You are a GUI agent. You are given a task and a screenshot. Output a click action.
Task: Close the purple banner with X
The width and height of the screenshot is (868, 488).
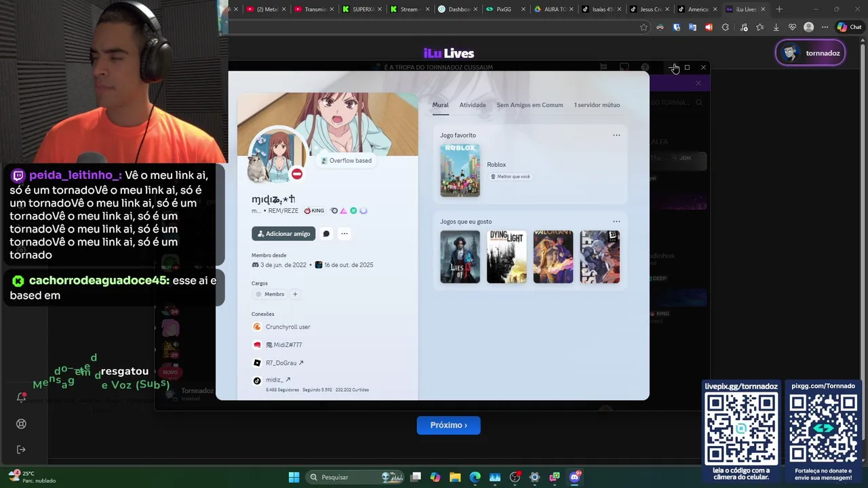(698, 83)
